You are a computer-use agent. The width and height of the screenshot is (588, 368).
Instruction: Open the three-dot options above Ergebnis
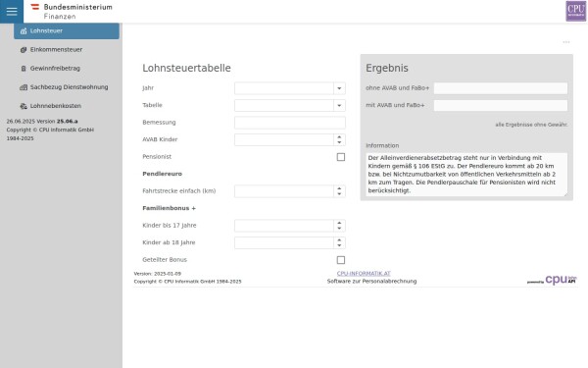[566, 42]
